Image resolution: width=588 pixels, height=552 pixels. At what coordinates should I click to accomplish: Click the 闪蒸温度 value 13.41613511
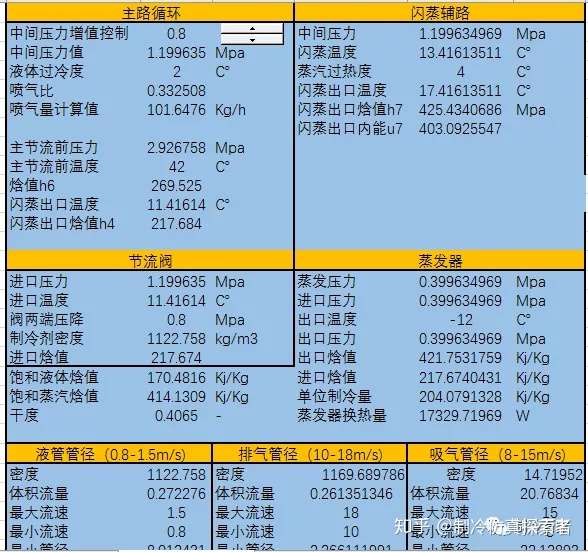coord(460,53)
